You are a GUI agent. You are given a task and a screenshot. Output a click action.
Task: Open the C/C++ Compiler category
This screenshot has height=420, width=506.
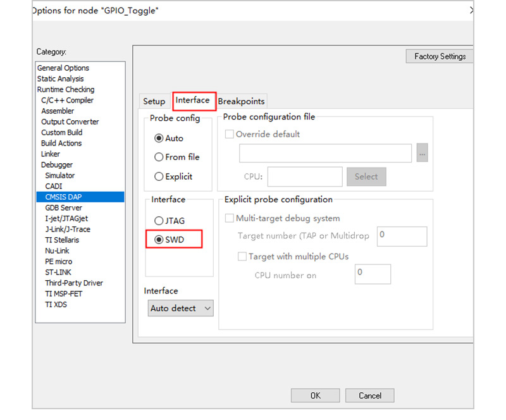pos(67,100)
